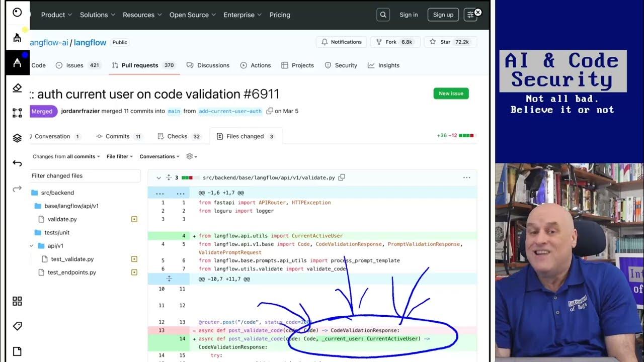Click the main branch label

(x=174, y=111)
